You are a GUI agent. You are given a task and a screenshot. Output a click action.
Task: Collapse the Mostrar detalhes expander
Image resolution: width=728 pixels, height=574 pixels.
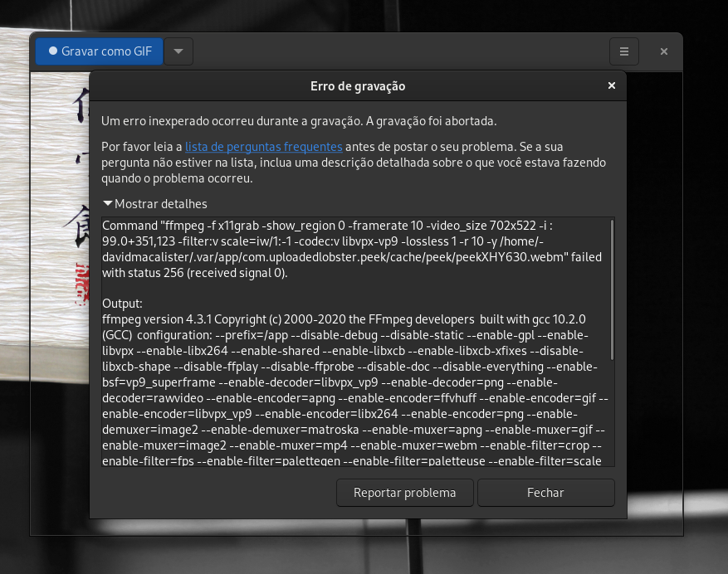pyautogui.click(x=155, y=204)
